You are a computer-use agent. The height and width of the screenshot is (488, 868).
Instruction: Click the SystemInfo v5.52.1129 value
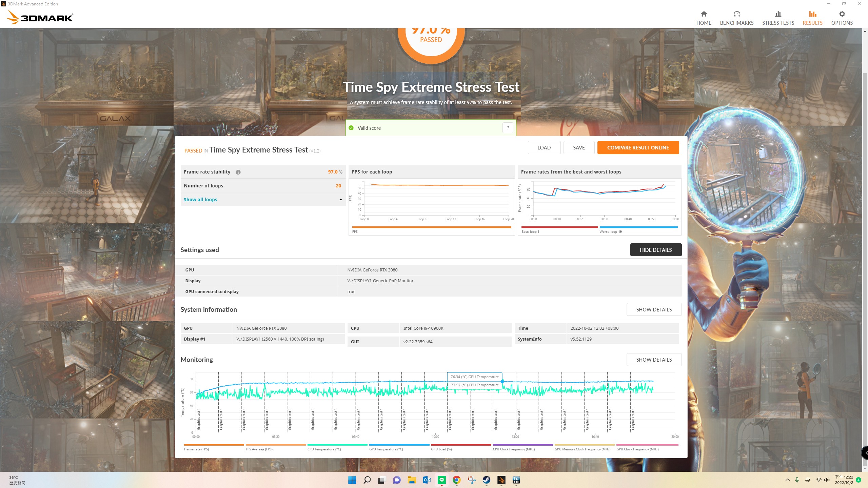[x=581, y=339]
